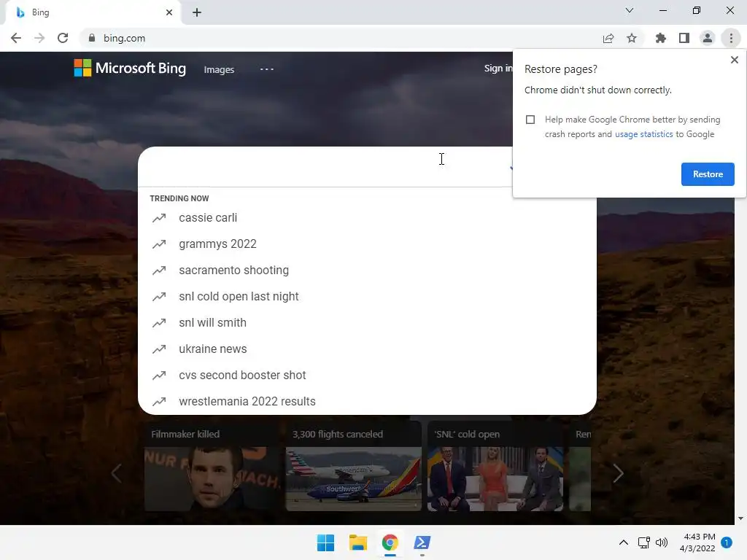Show hidden system tray icons
The height and width of the screenshot is (560, 747).
point(623,542)
